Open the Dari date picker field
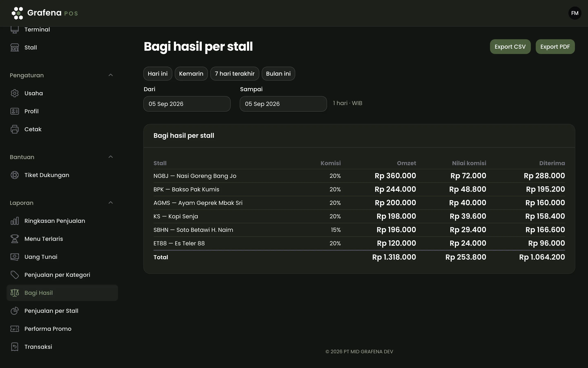588x368 pixels. (x=187, y=104)
